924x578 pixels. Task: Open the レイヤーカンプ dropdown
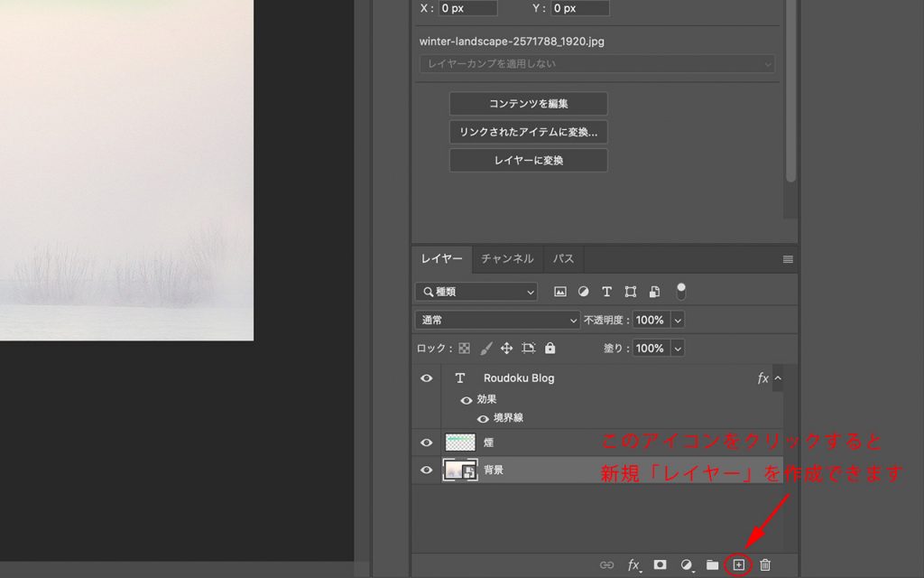coord(597,64)
